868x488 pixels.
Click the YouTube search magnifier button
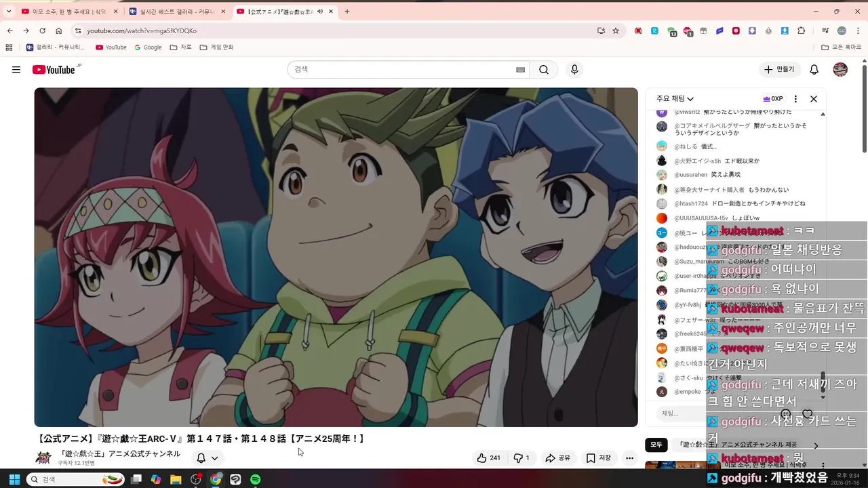pos(544,70)
